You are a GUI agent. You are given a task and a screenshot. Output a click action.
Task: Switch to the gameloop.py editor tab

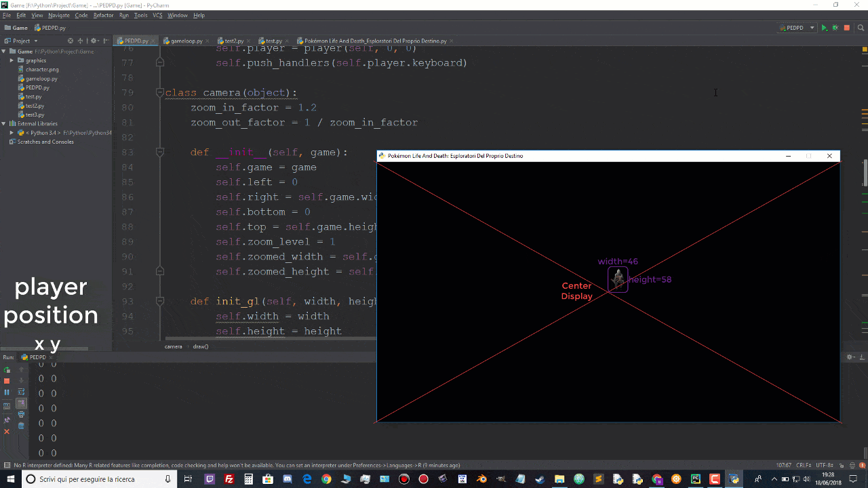[186, 41]
